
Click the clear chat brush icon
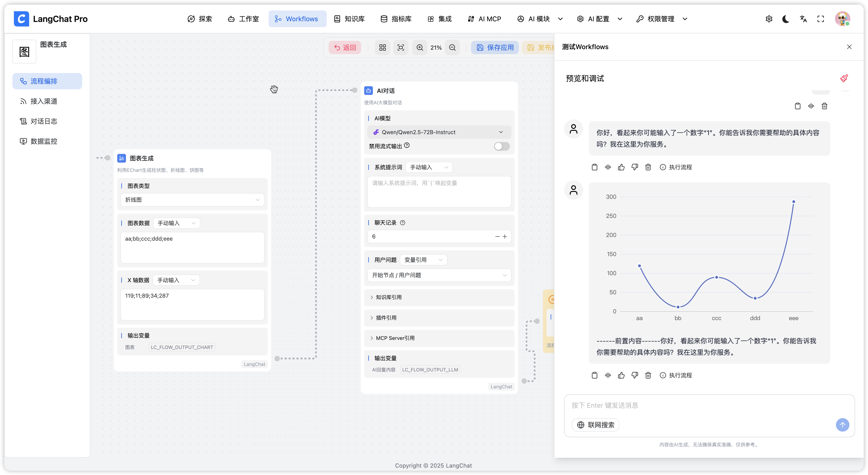click(x=844, y=79)
